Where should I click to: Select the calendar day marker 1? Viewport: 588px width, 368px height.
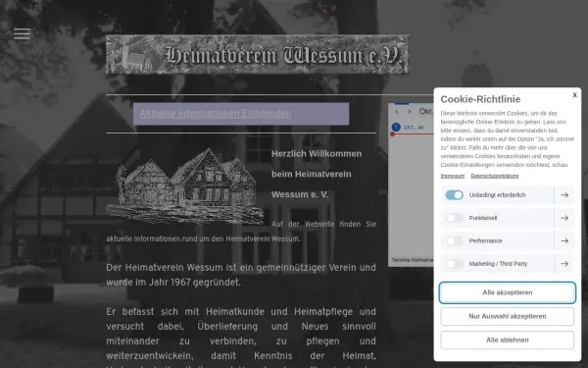click(396, 128)
